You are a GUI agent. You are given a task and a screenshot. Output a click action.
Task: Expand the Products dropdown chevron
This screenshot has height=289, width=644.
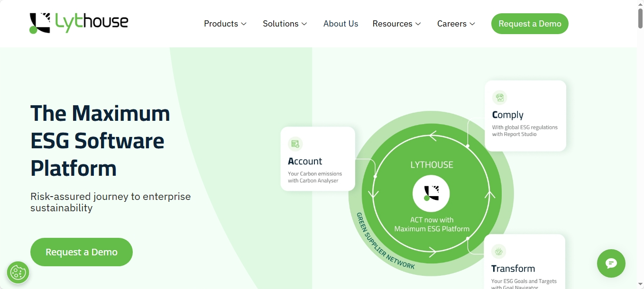pos(244,24)
